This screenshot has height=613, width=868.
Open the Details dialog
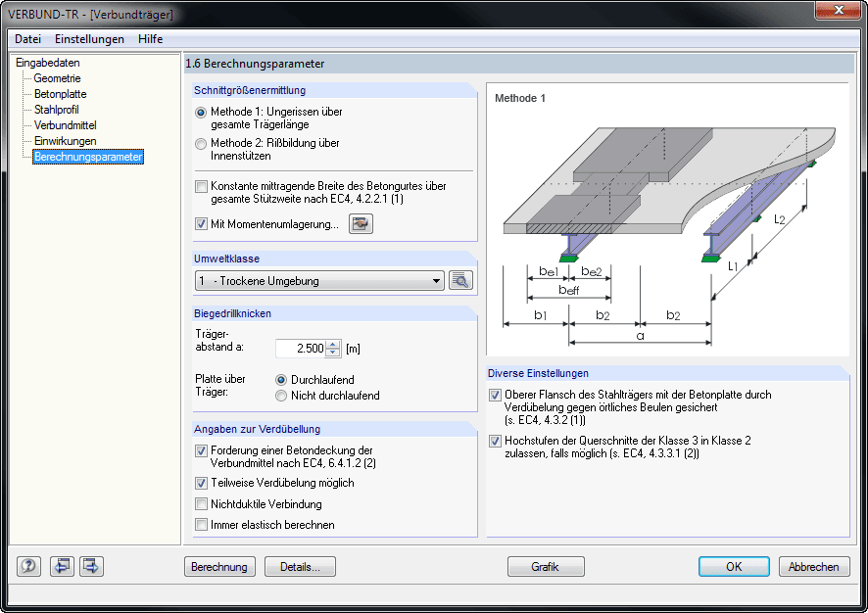300,566
